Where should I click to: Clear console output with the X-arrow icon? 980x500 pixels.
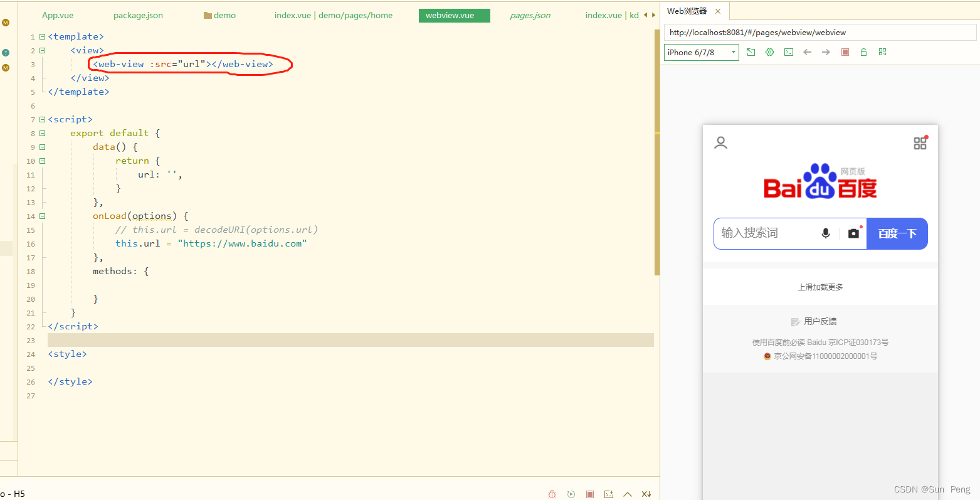[646, 494]
